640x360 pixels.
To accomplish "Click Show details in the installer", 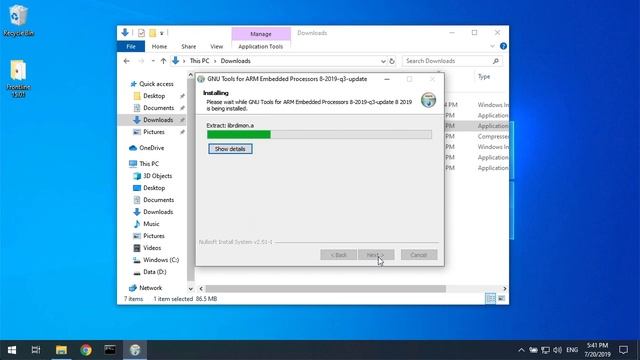I will [x=230, y=149].
